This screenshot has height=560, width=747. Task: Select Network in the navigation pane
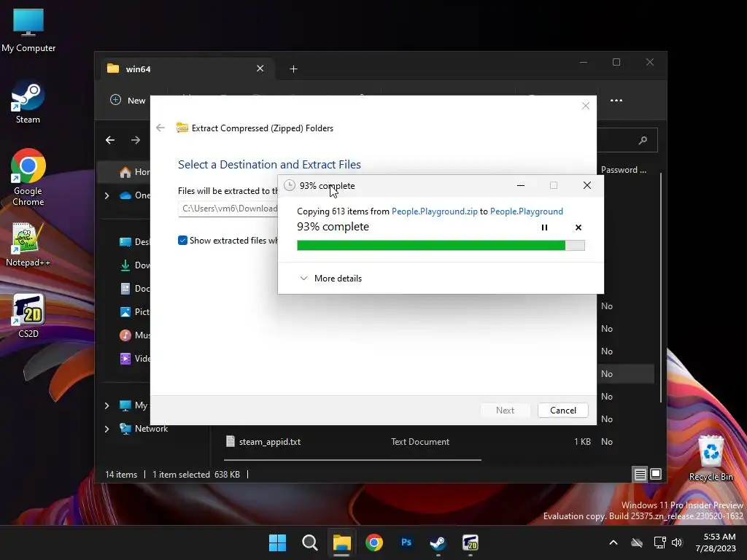click(144, 429)
